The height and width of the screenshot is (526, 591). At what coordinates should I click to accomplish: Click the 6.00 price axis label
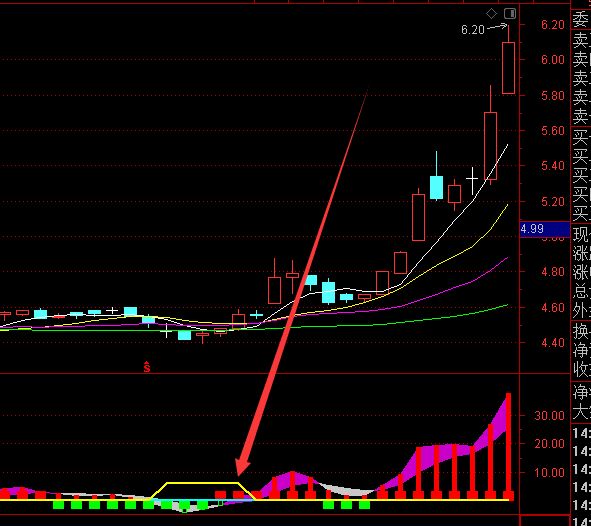click(553, 60)
